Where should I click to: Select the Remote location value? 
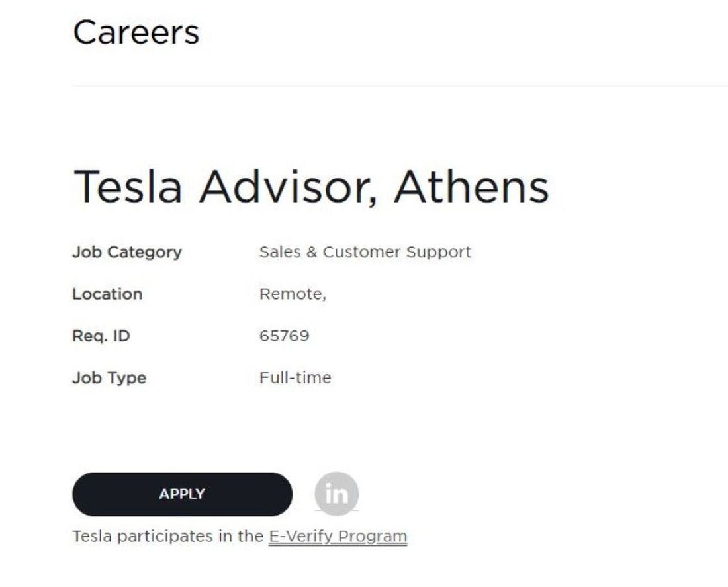pyautogui.click(x=293, y=294)
